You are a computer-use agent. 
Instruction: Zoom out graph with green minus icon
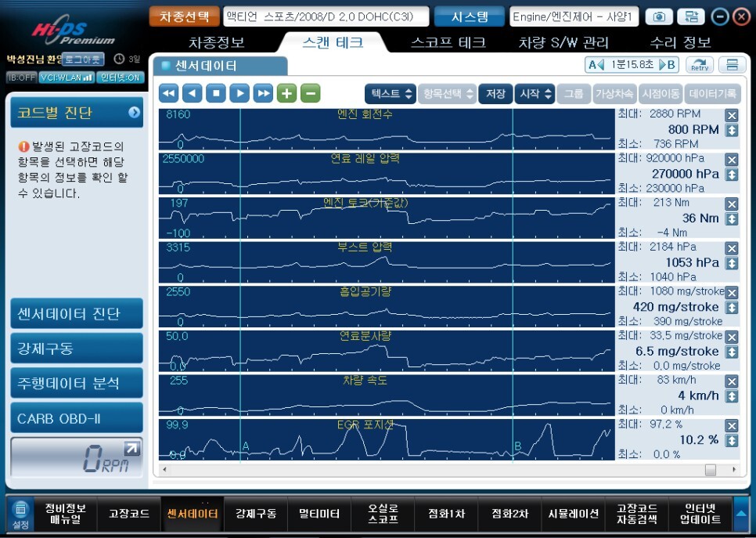coord(311,94)
